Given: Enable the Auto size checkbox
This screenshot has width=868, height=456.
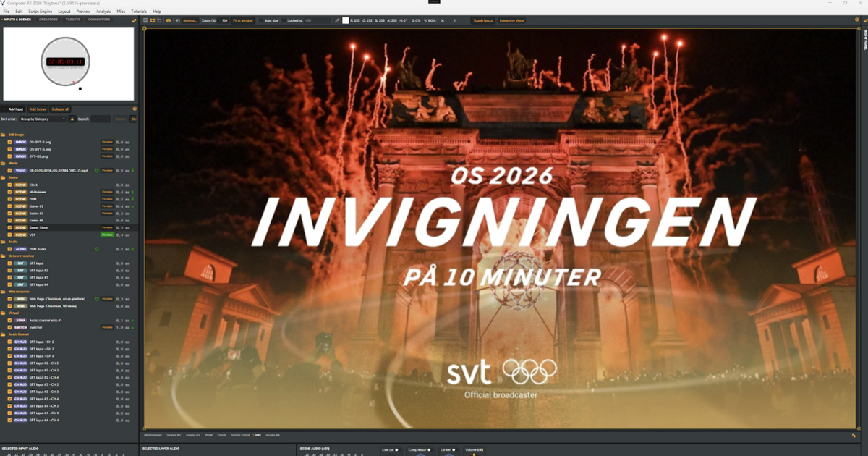Looking at the screenshot, I should 260,20.
